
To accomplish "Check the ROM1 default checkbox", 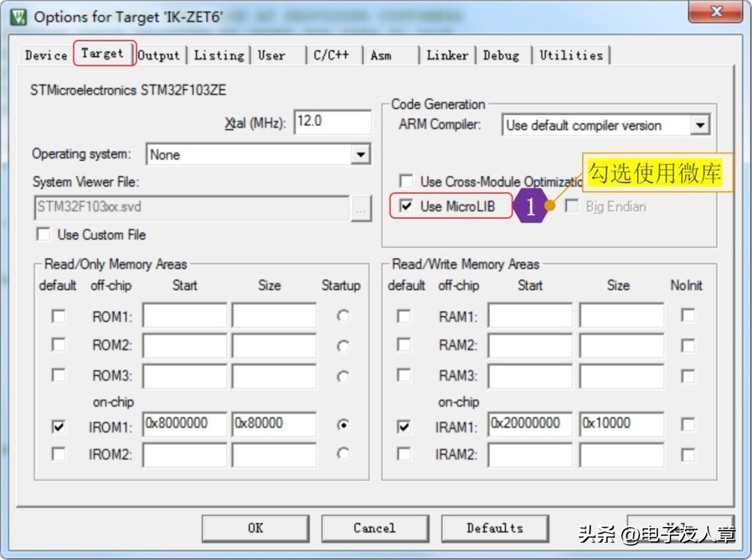I will 58,316.
